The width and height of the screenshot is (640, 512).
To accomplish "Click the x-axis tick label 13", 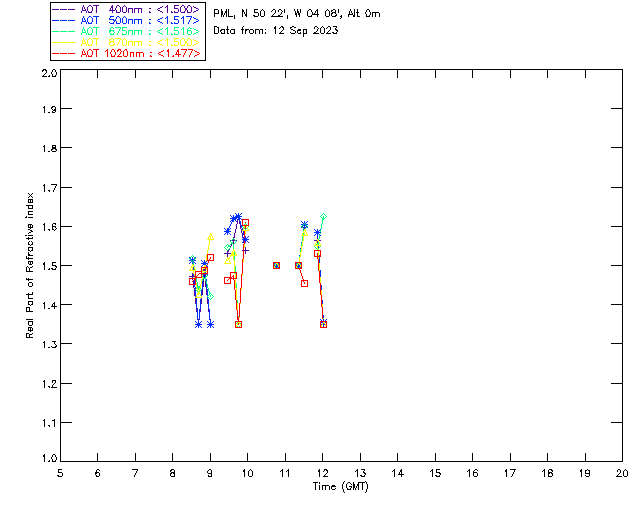I will click(x=360, y=473).
